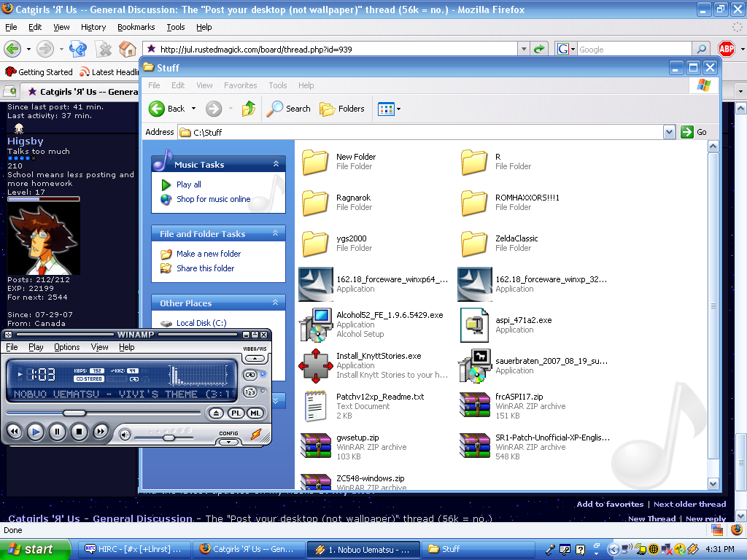Open the Options menu in Winamp
The width and height of the screenshot is (747, 560).
point(66,347)
